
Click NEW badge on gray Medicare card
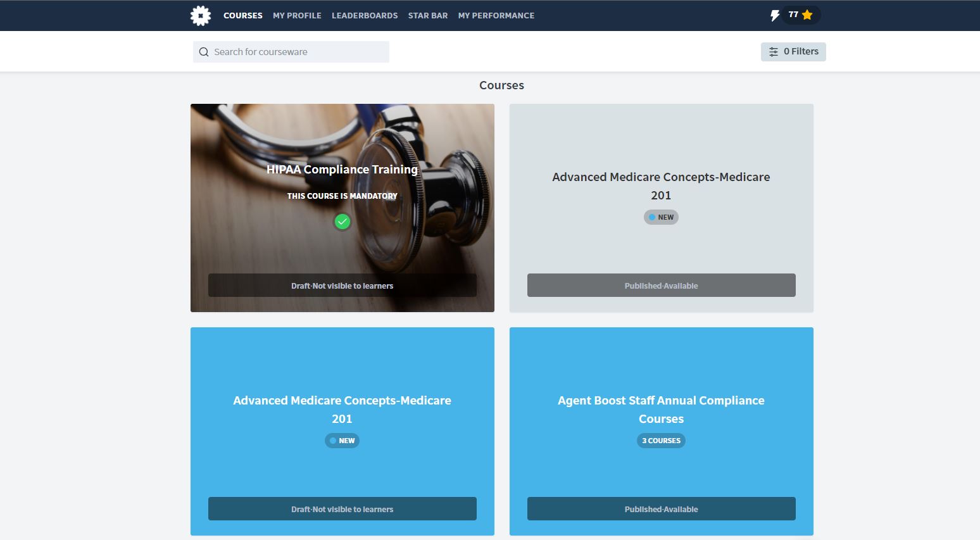pos(661,217)
